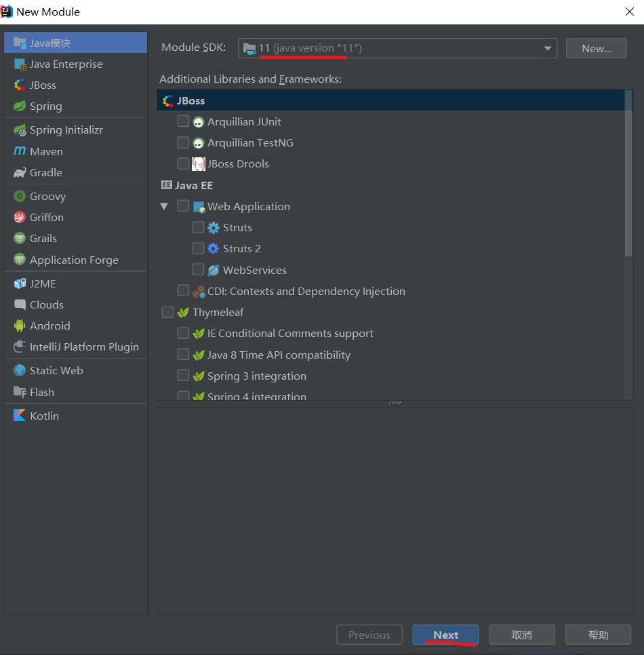This screenshot has height=655, width=644.
Task: Click the Clouds speech bubble icon
Action: tap(20, 304)
